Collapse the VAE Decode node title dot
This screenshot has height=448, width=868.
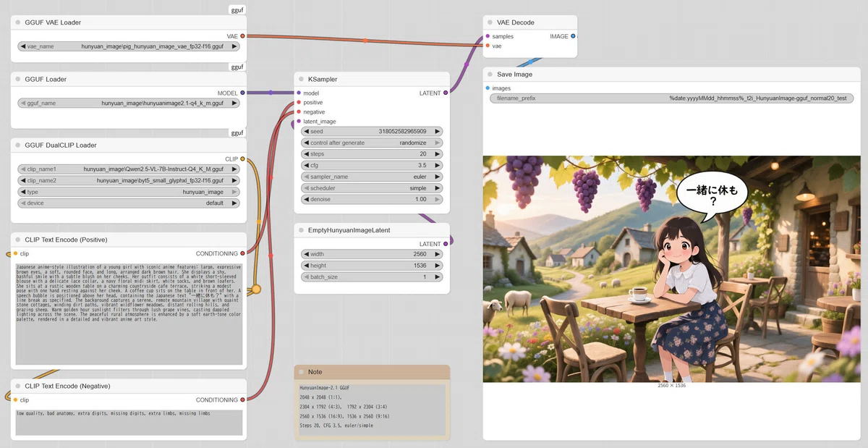[x=490, y=22]
